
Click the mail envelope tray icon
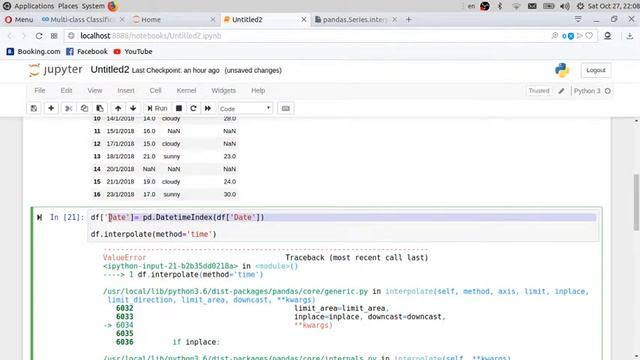coord(532,6)
